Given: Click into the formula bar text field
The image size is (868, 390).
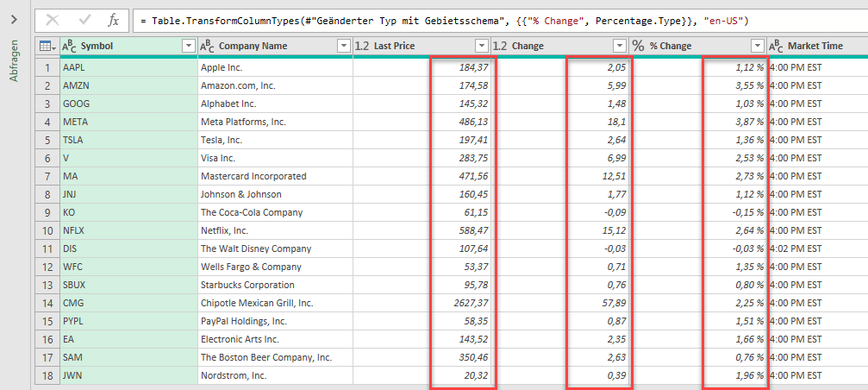Looking at the screenshot, I should pyautogui.click(x=501, y=21).
